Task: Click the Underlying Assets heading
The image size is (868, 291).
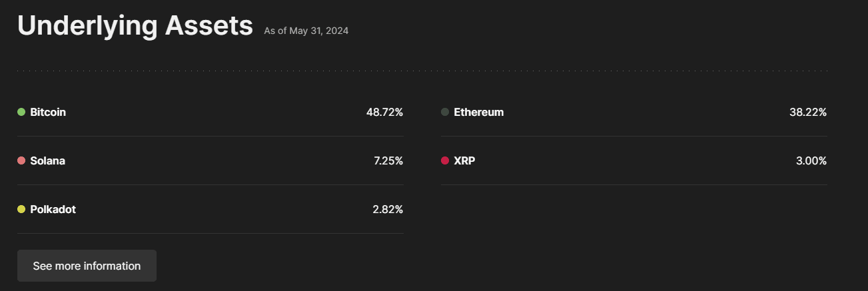Action: 135,25
